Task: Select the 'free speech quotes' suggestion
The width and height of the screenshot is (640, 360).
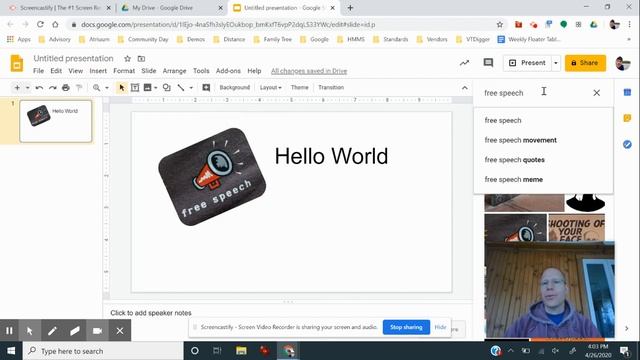Action: click(x=543, y=160)
